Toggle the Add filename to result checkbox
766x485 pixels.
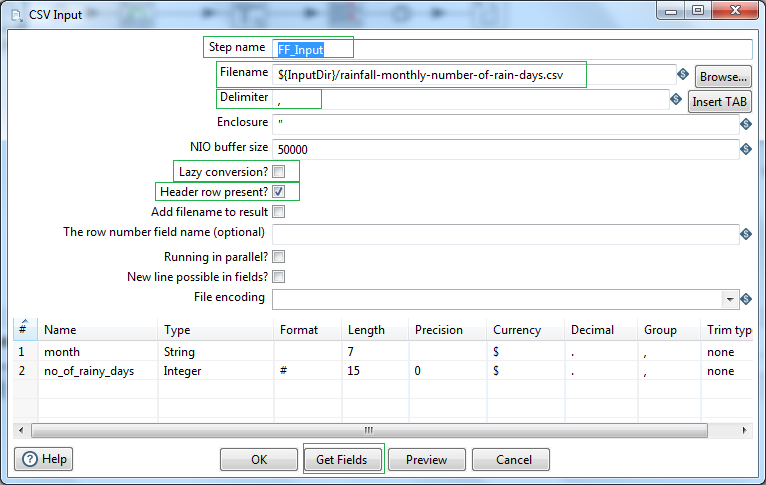click(x=278, y=212)
